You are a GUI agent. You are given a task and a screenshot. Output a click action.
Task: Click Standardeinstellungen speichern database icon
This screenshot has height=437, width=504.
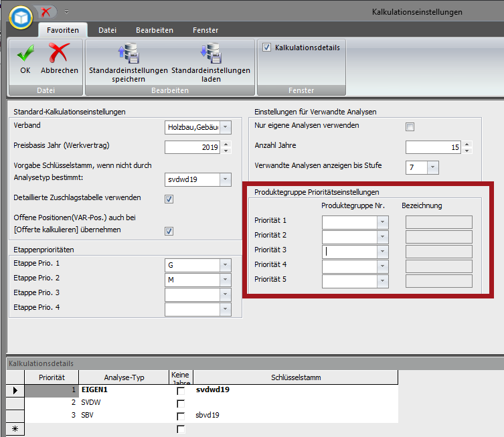pos(129,53)
